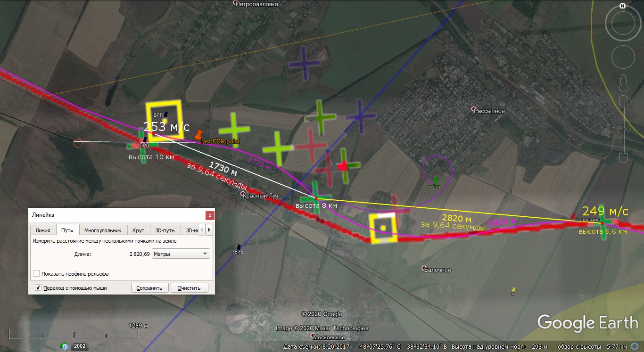Select the Путь tab
644x352 pixels.
(67, 229)
